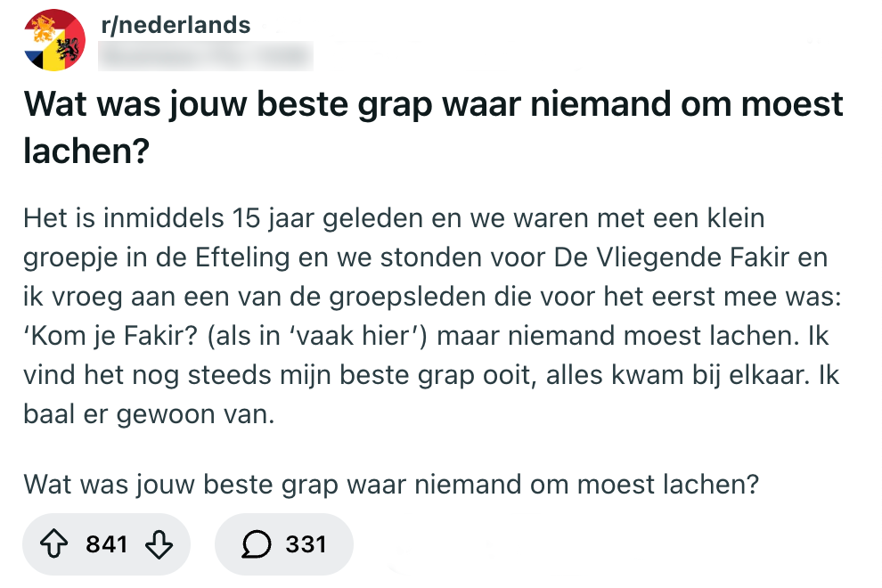The height and width of the screenshot is (588, 882).
Task: Click the closing question below the post body
Action: tap(392, 485)
